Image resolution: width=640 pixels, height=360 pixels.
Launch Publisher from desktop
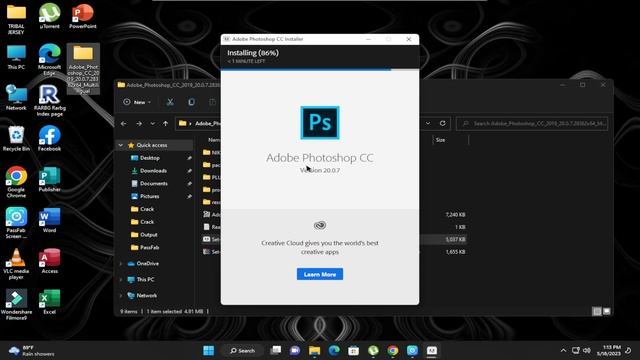coord(49,180)
